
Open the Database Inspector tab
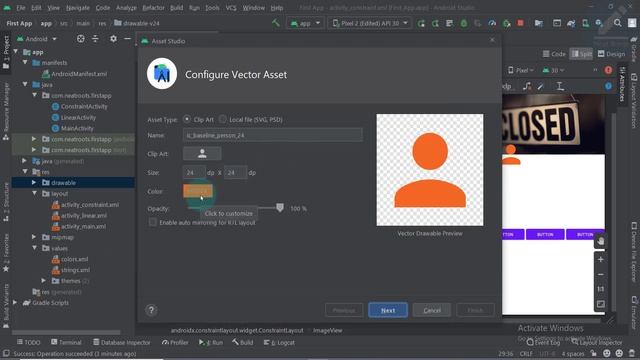(x=121, y=342)
